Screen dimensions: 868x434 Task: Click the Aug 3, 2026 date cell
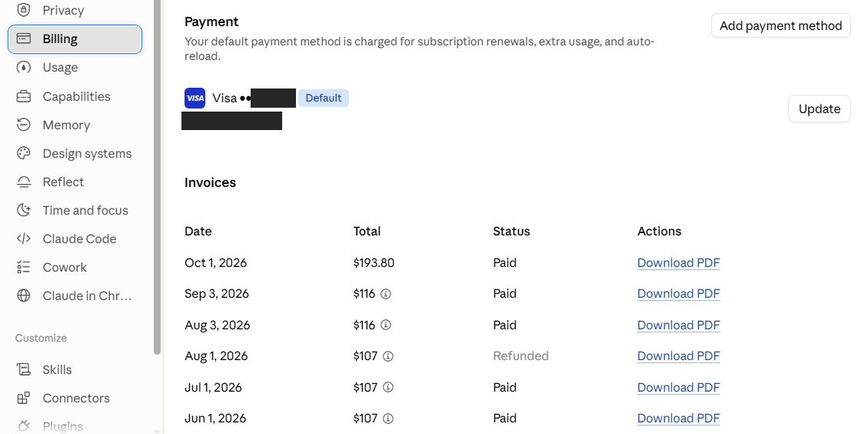pyautogui.click(x=217, y=325)
